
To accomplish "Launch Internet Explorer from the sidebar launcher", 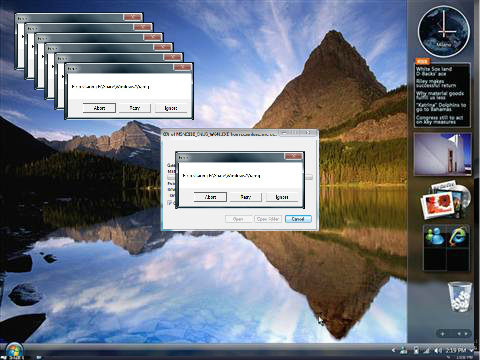I will [458, 236].
